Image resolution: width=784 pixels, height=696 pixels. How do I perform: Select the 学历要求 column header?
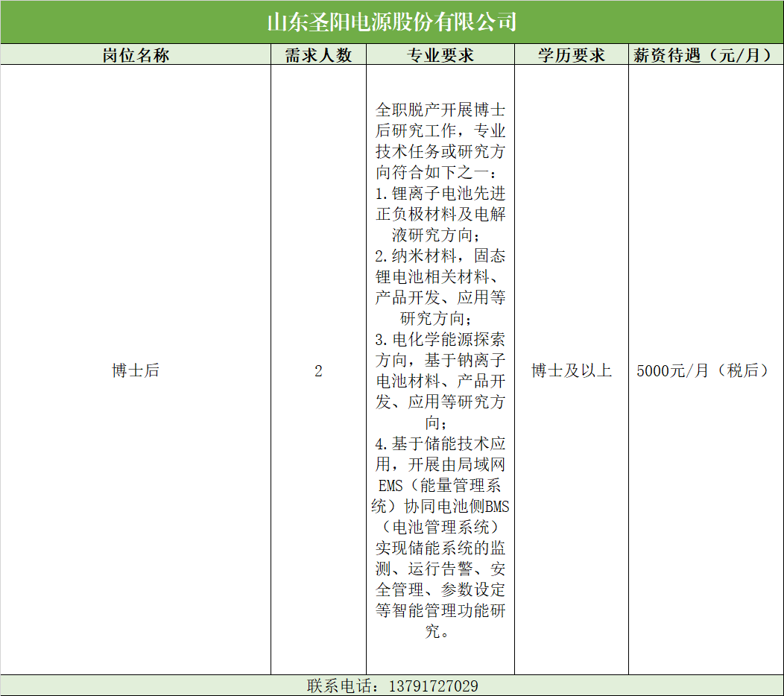coord(571,55)
